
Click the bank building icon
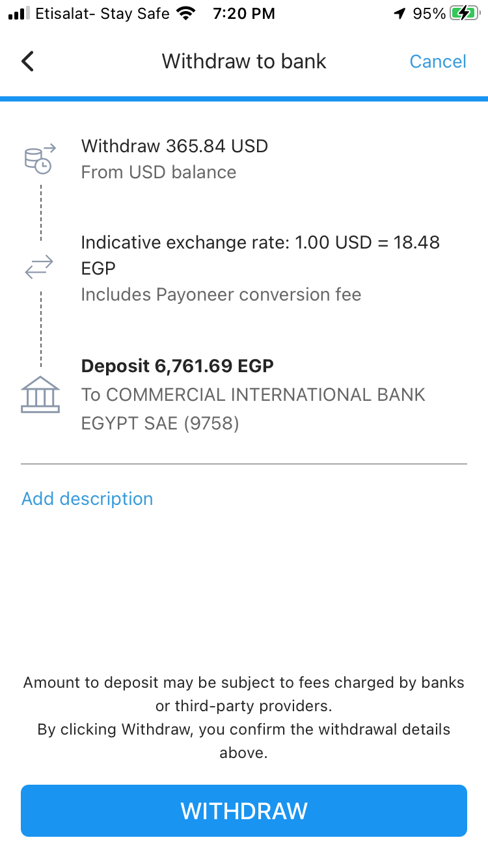pos(40,394)
